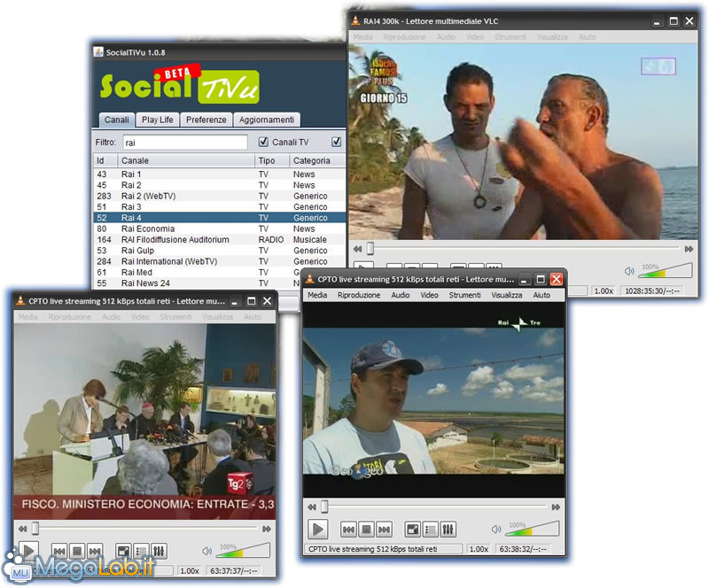Stop playback in the Tg2 VLC window
Image resolution: width=709 pixels, height=588 pixels.
tap(77, 551)
